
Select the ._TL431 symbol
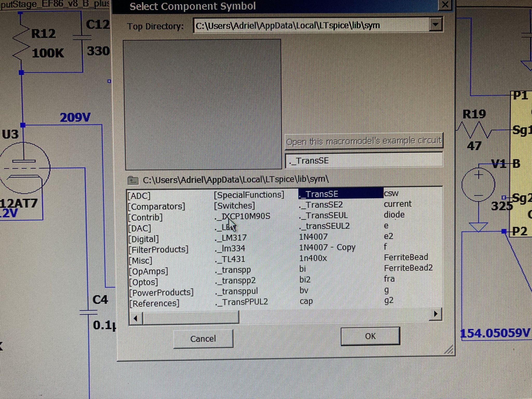click(x=230, y=259)
